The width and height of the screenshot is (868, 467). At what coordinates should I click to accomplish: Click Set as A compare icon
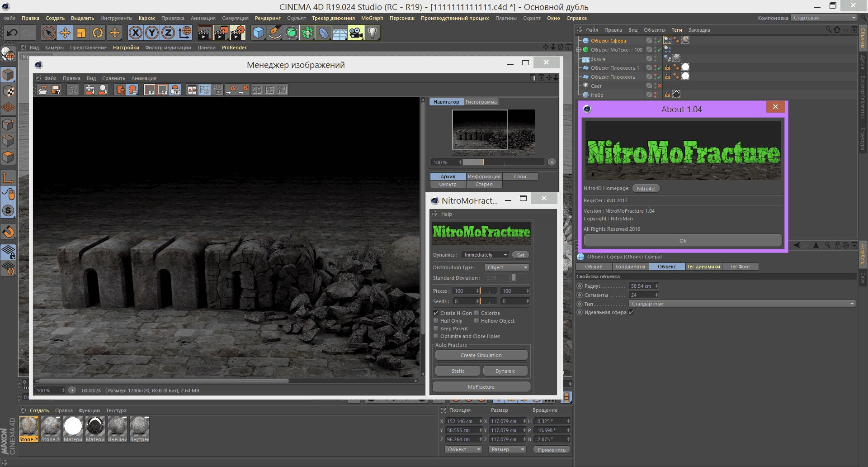click(x=231, y=90)
